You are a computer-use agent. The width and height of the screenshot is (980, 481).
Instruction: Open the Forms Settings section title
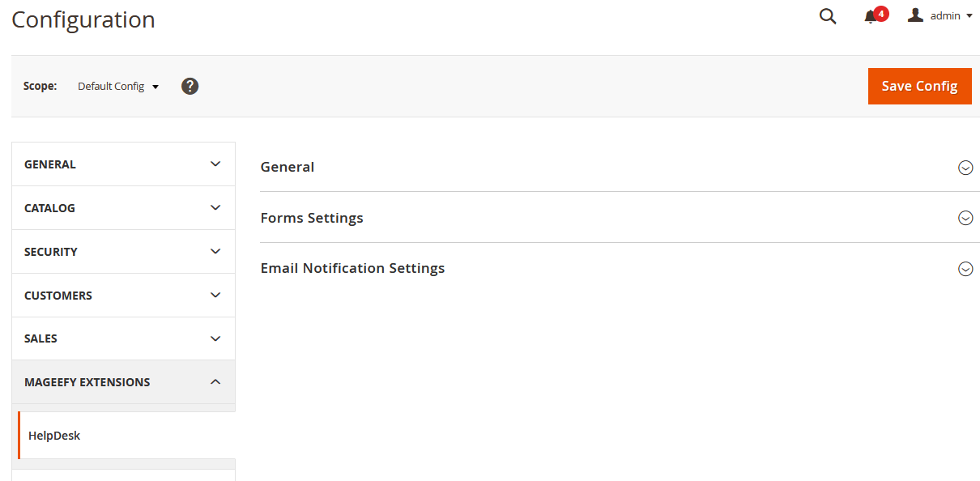coord(312,218)
